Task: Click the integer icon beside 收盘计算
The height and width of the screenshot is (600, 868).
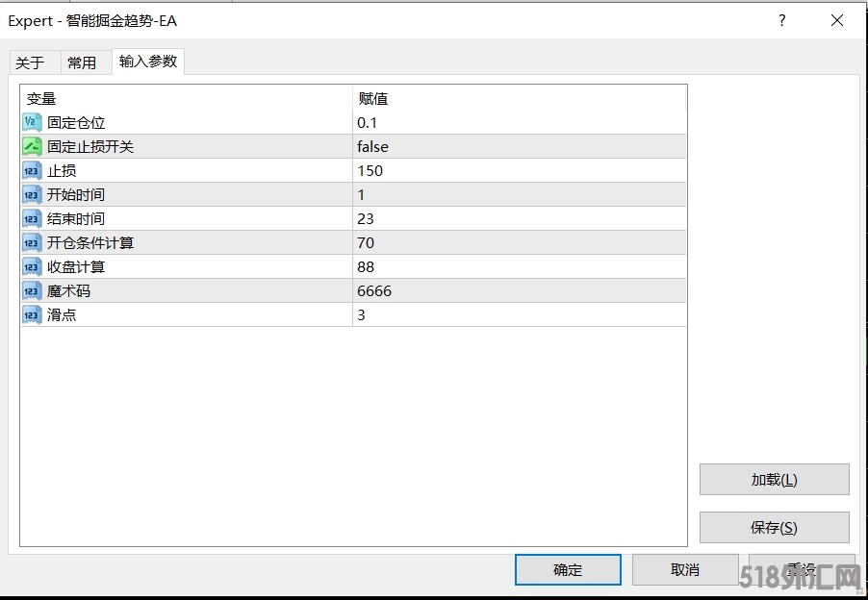Action: coord(32,266)
